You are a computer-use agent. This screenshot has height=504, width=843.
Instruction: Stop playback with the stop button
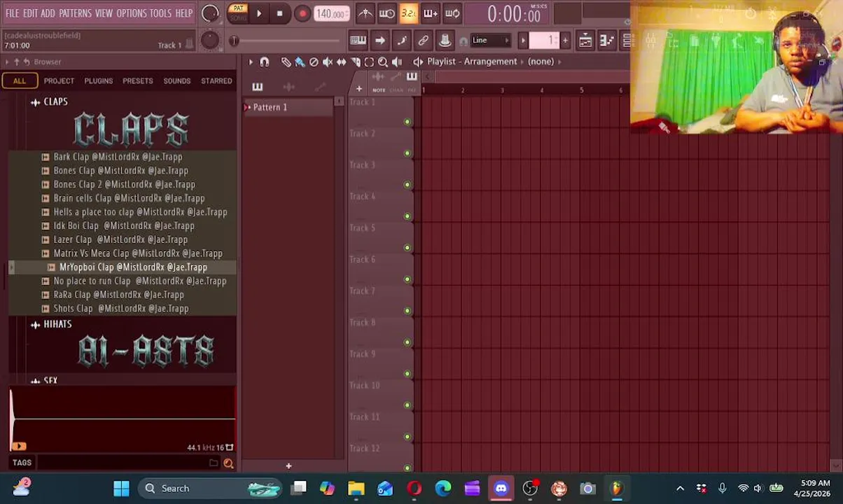[x=279, y=13]
